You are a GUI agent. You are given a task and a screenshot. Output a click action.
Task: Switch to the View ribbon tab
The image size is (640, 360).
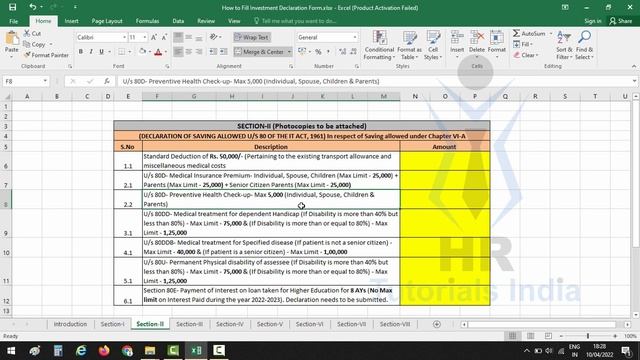tap(234, 21)
